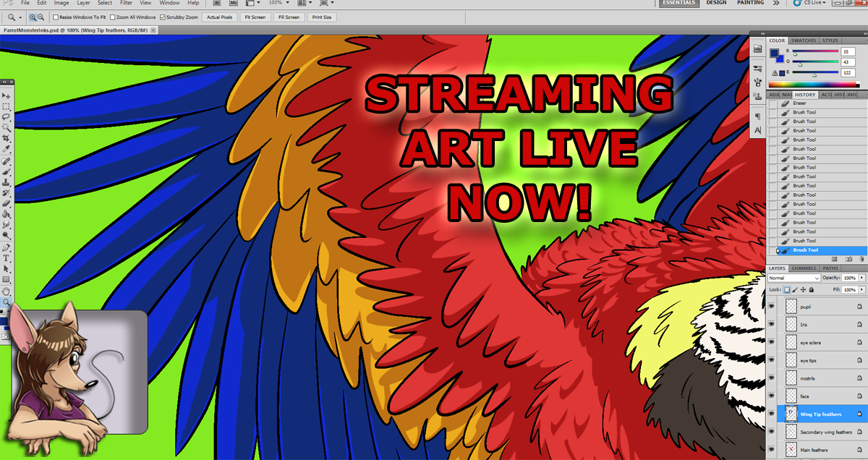The image size is (868, 460).
Task: Select the History Brush tool
Action: (x=7, y=193)
